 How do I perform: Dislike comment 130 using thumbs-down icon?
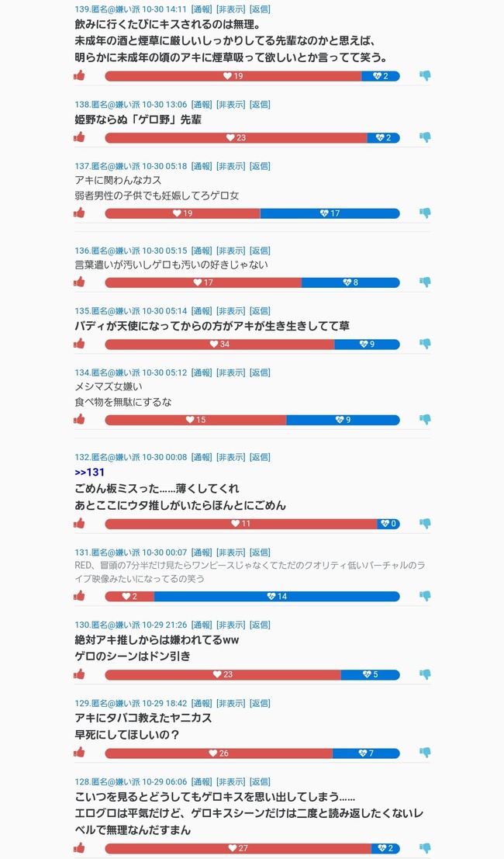pyautogui.click(x=425, y=674)
